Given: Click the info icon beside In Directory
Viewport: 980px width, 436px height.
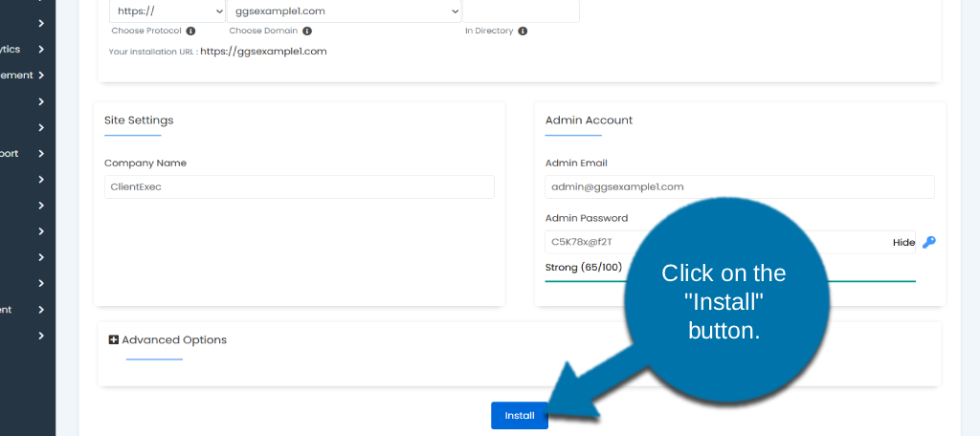Looking at the screenshot, I should point(523,31).
